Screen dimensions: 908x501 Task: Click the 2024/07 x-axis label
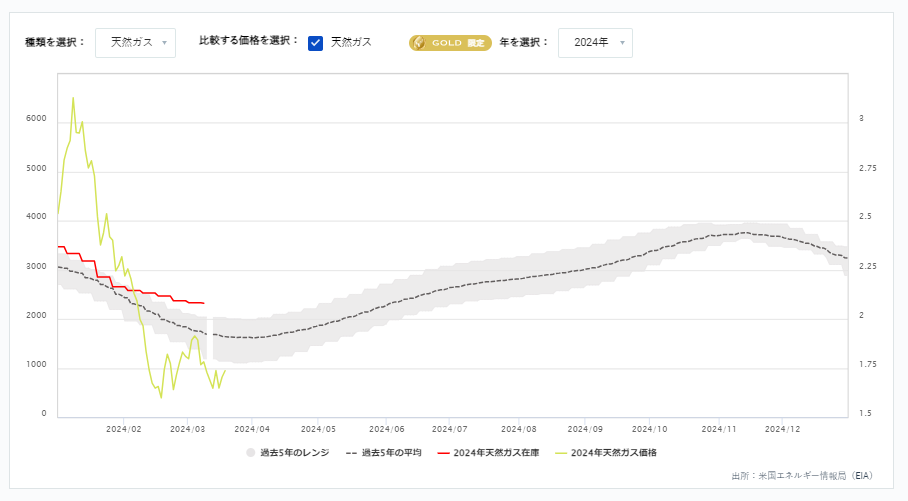click(449, 429)
